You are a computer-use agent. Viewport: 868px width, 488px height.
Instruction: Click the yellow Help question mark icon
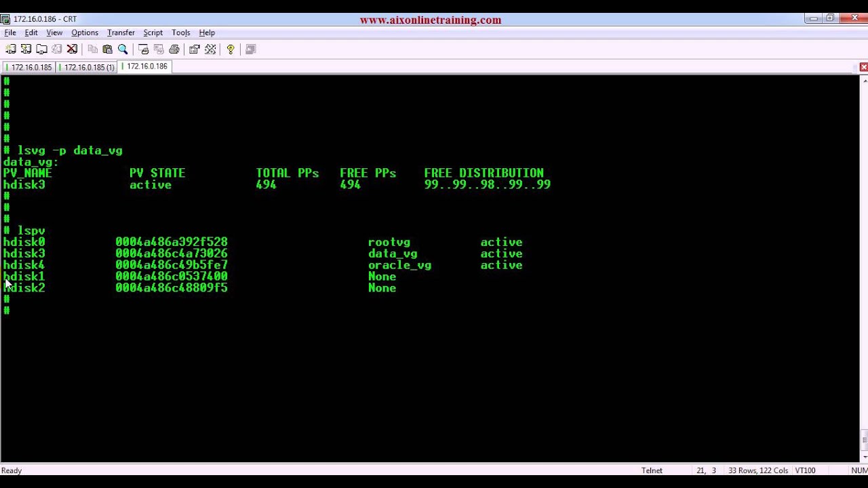pos(231,49)
